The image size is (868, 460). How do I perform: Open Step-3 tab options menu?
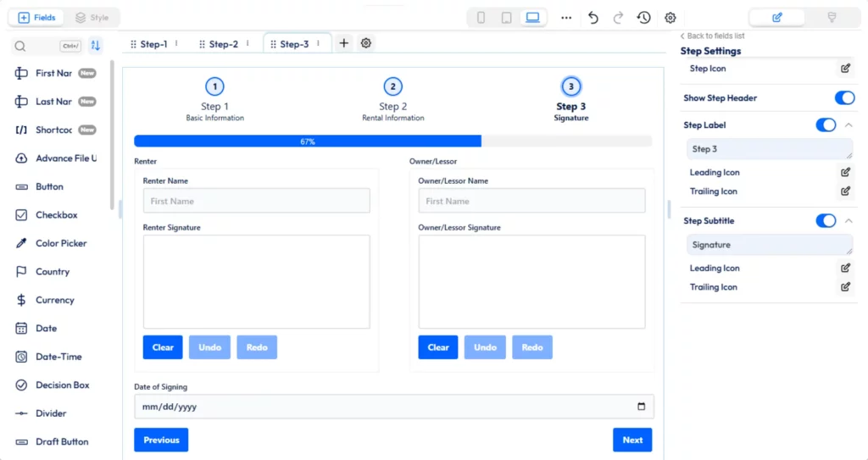[319, 43]
